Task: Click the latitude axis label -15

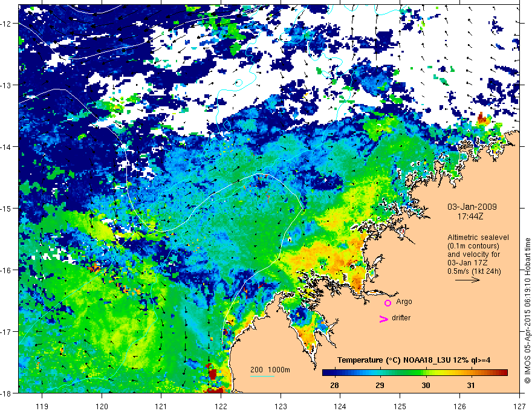Action: coord(6,208)
